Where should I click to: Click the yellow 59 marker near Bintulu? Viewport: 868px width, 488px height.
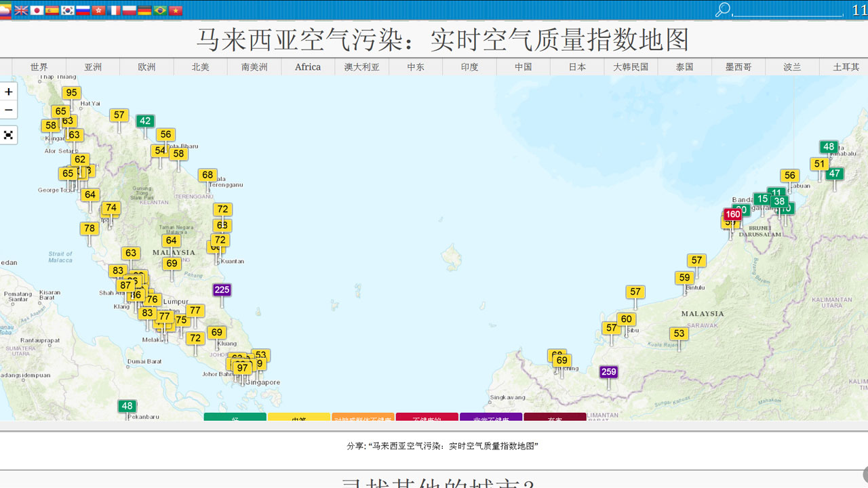685,278
